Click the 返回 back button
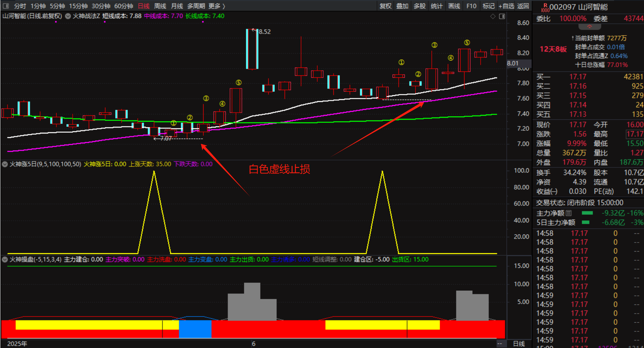This screenshot has width=644, height=348. tap(523, 6)
